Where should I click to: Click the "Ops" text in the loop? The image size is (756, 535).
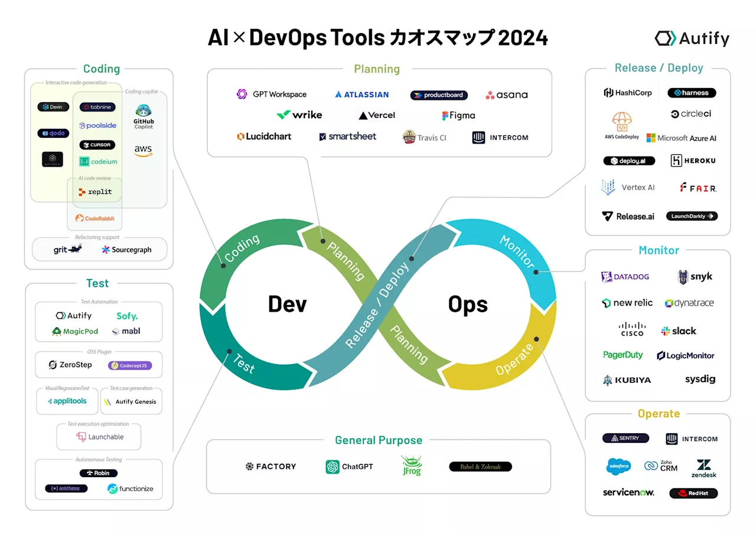pos(468,304)
